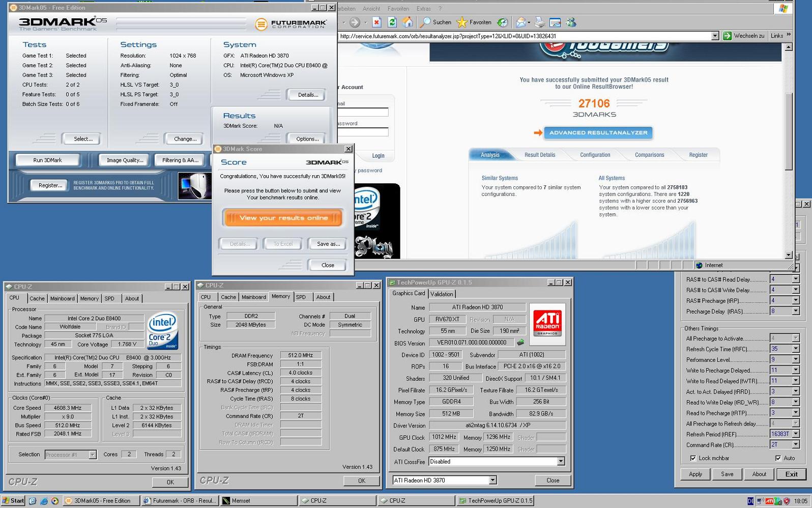Click the password input field on Futuremark page
Image resolution: width=812 pixels, height=508 pixels.
pyautogui.click(x=363, y=132)
